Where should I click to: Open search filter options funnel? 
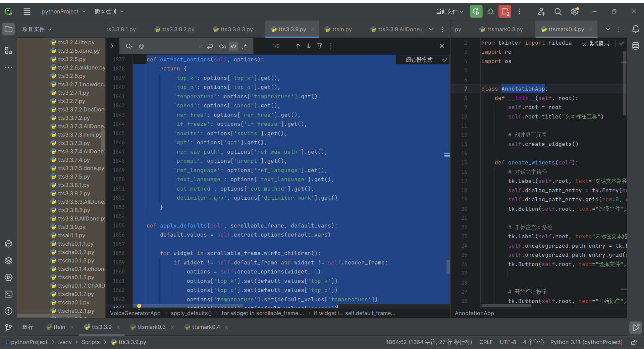point(320,46)
